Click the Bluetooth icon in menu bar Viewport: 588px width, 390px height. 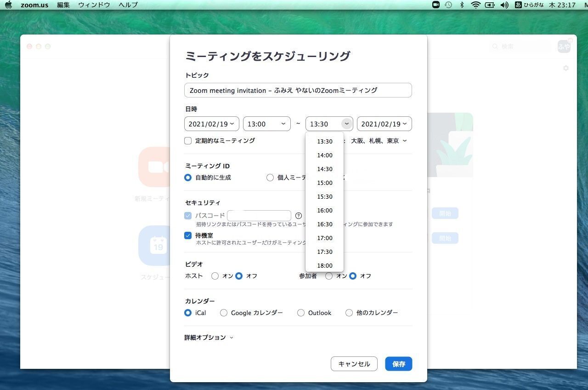pos(462,5)
